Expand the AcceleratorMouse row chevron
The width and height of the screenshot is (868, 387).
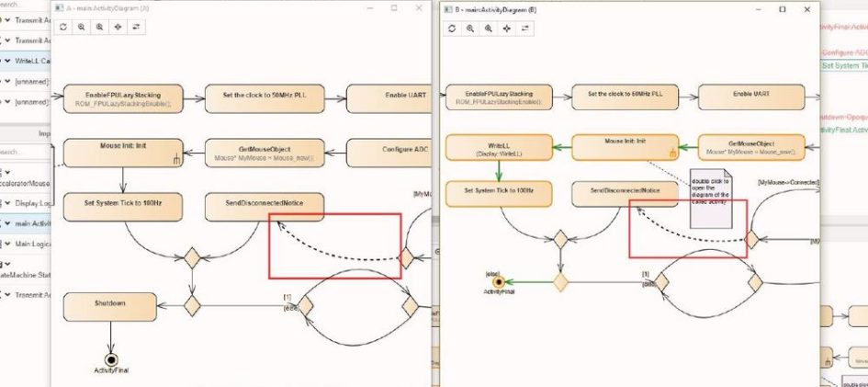tap(7, 172)
